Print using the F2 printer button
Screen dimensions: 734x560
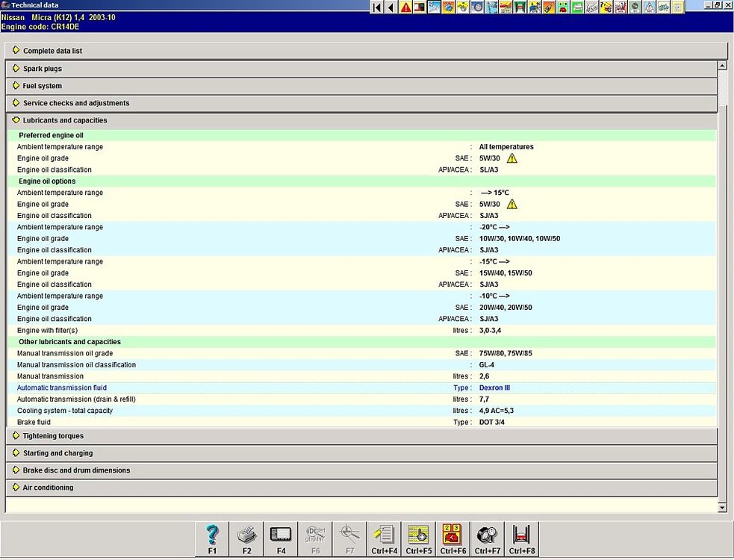246,539
